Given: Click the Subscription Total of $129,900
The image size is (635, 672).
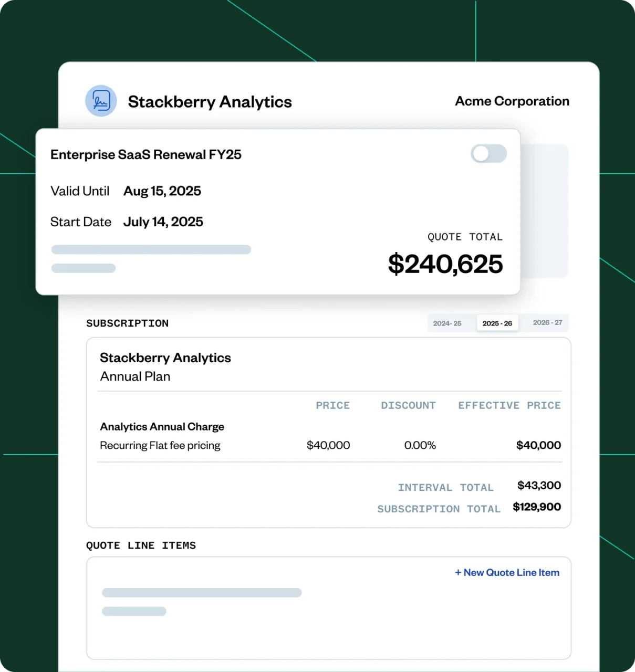Looking at the screenshot, I should point(536,507).
